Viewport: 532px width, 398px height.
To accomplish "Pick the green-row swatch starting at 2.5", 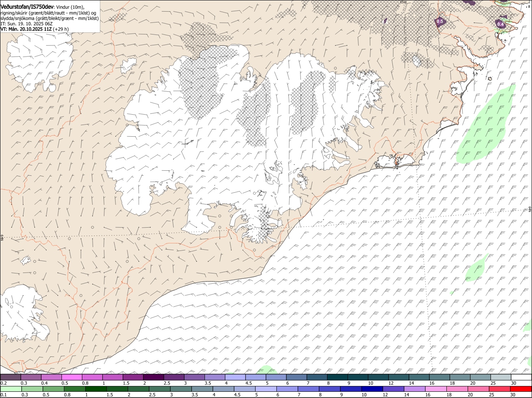I will (x=159, y=389).
